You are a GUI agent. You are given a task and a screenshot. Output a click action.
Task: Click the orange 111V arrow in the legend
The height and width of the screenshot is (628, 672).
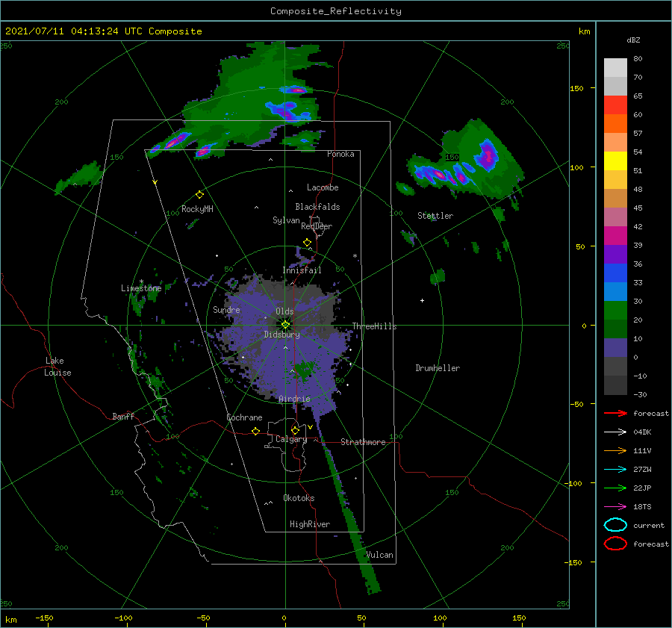click(x=615, y=450)
